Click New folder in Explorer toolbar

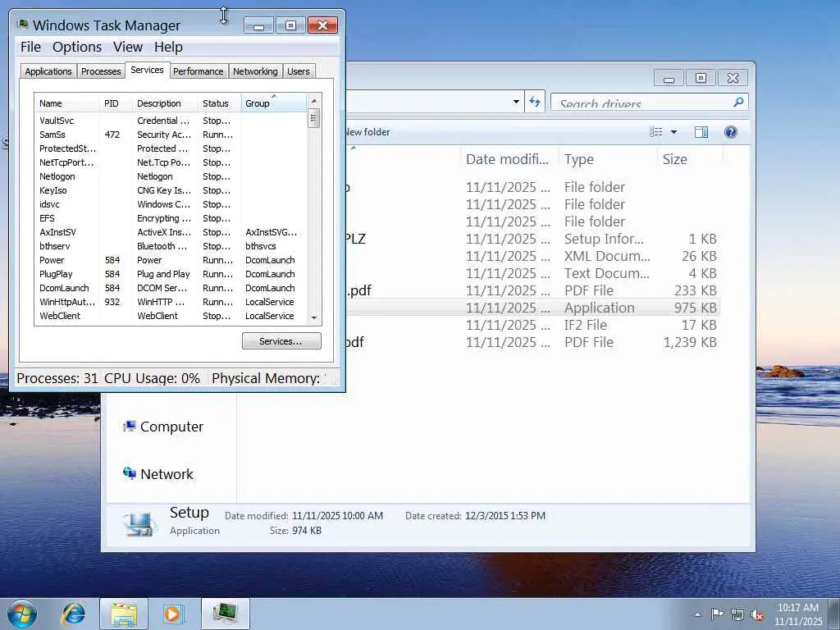click(367, 132)
